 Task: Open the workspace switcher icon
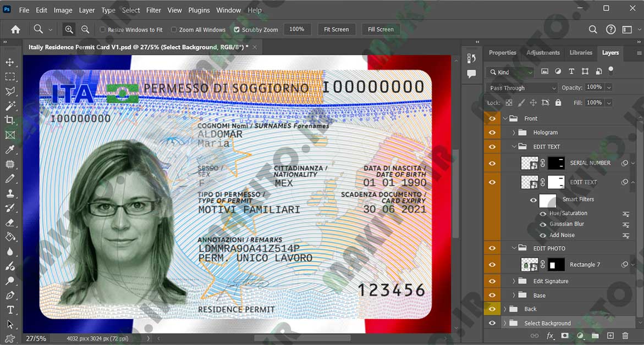coord(627,30)
